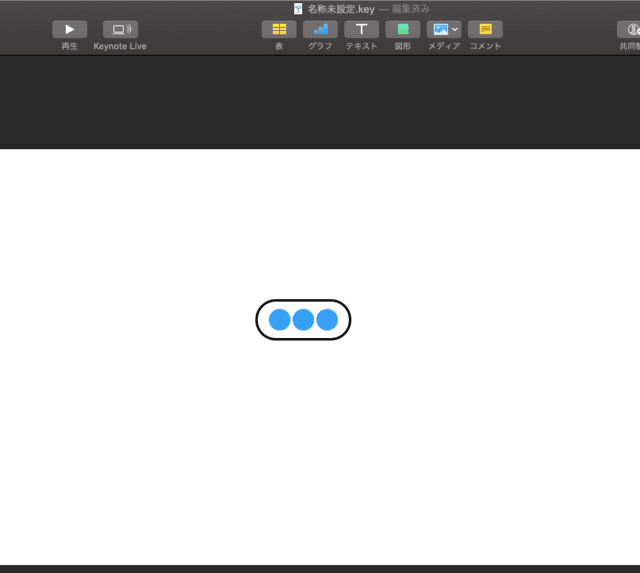Insert a table using the 表 icon
Screen dimensions: 640x573
coord(279,30)
